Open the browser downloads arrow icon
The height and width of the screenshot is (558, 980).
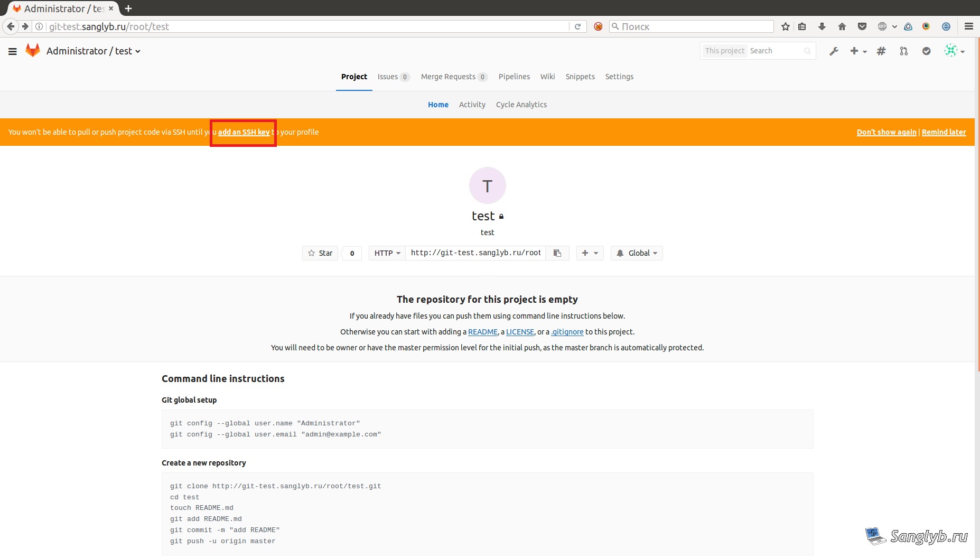(822, 26)
